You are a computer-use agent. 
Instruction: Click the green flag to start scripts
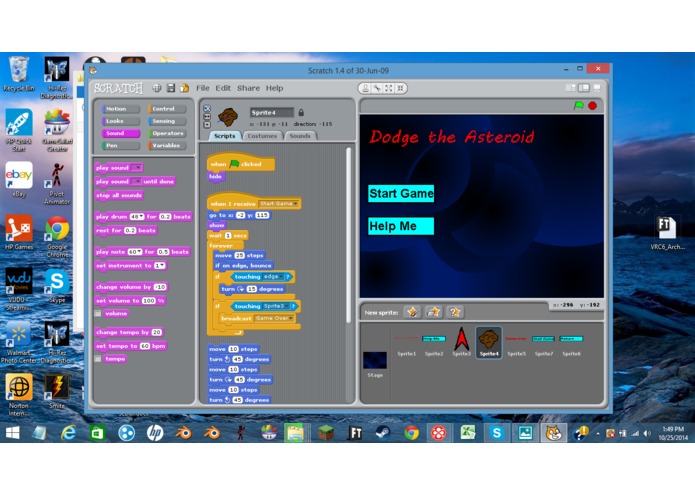(x=578, y=105)
